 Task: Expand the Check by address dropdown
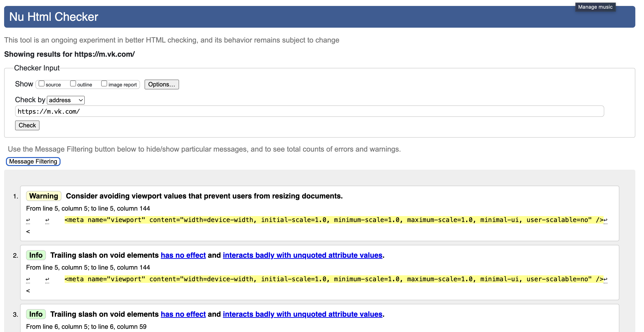(66, 100)
